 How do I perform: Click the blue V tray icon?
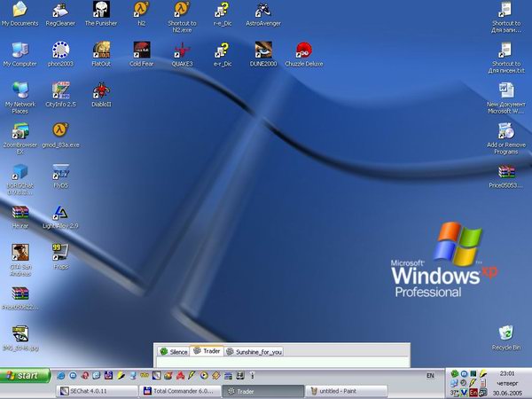tap(464, 393)
